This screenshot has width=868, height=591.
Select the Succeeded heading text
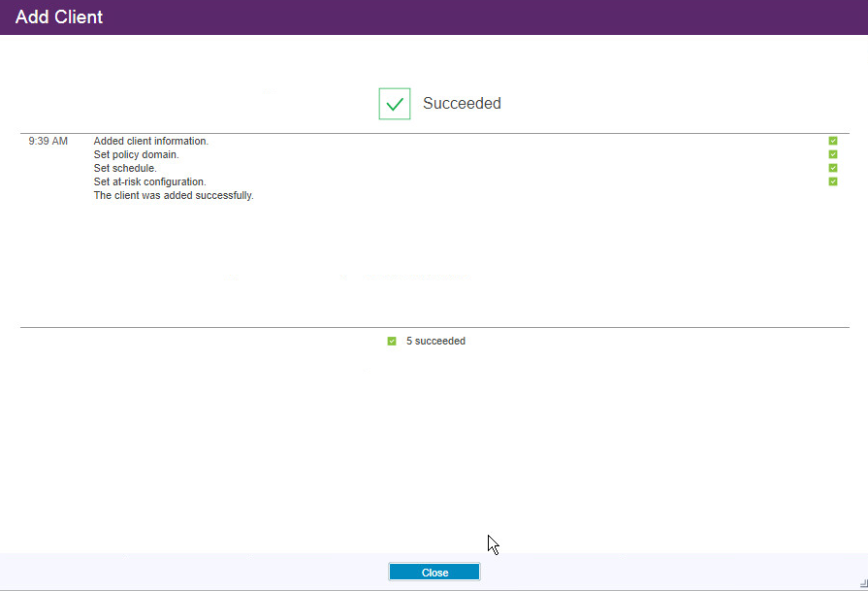[x=462, y=104]
